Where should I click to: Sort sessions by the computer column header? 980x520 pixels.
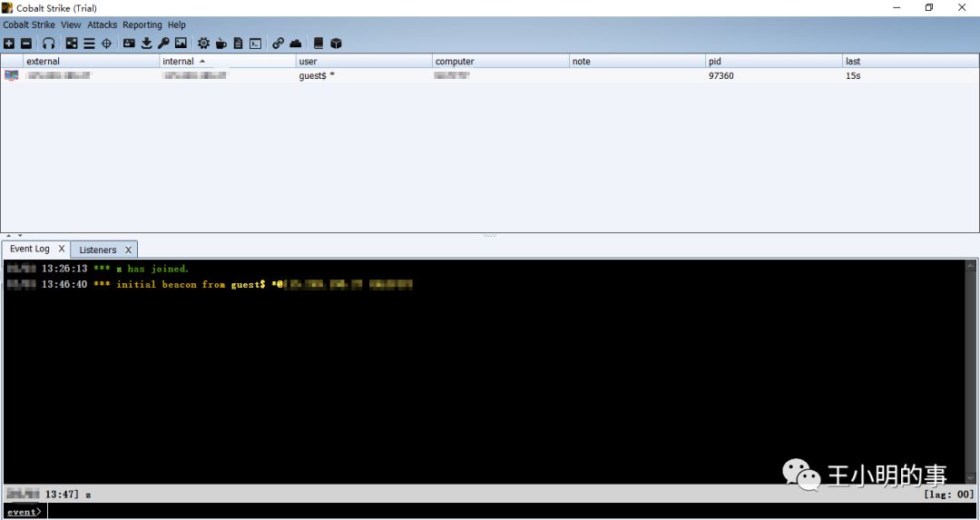click(x=501, y=61)
